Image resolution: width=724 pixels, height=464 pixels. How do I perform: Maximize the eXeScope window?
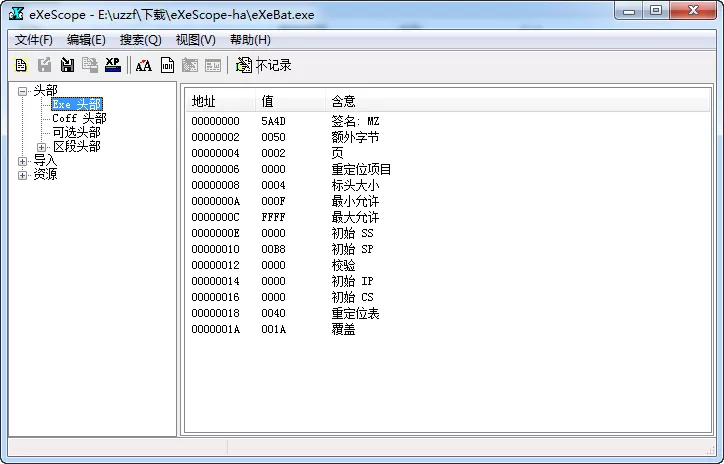click(x=656, y=11)
